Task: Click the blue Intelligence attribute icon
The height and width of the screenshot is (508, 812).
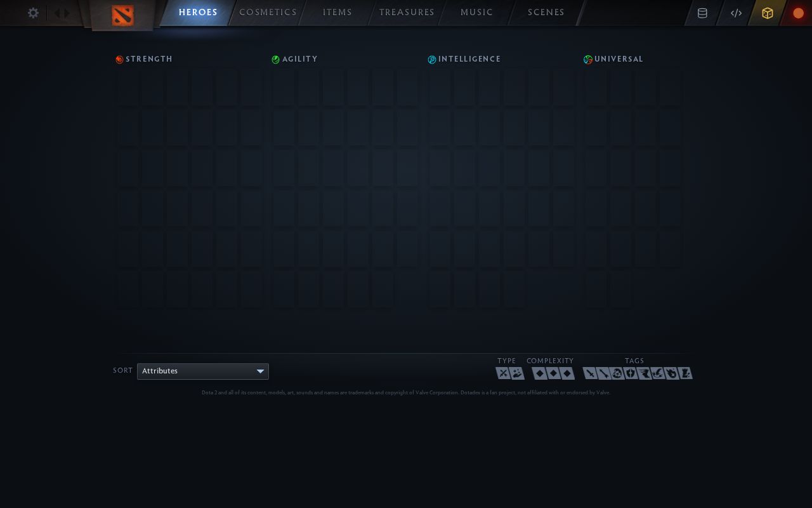Action: (432, 60)
